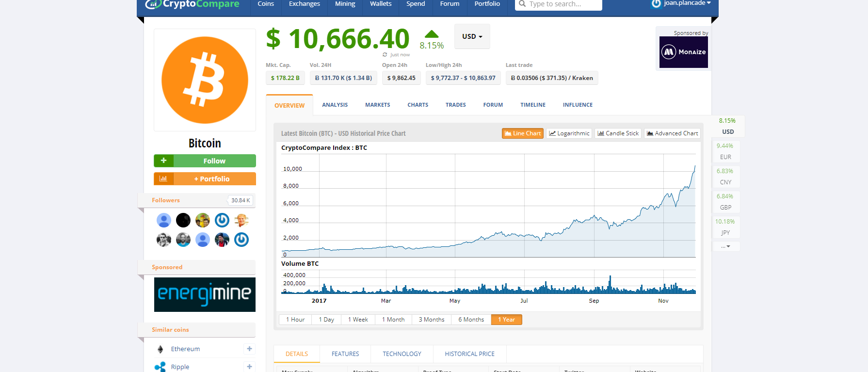
Task: Select EUR currency in the side list
Action: pyautogui.click(x=725, y=151)
